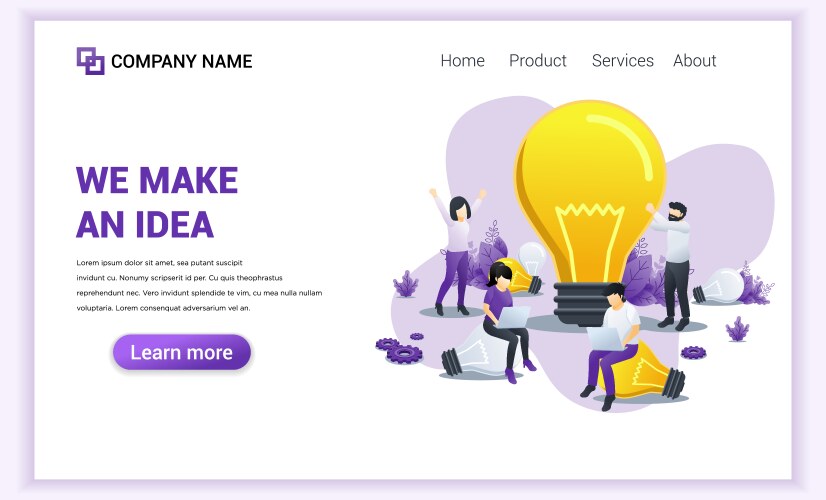Select the About navigation link
The width and height of the screenshot is (826, 500).
pyautogui.click(x=694, y=61)
